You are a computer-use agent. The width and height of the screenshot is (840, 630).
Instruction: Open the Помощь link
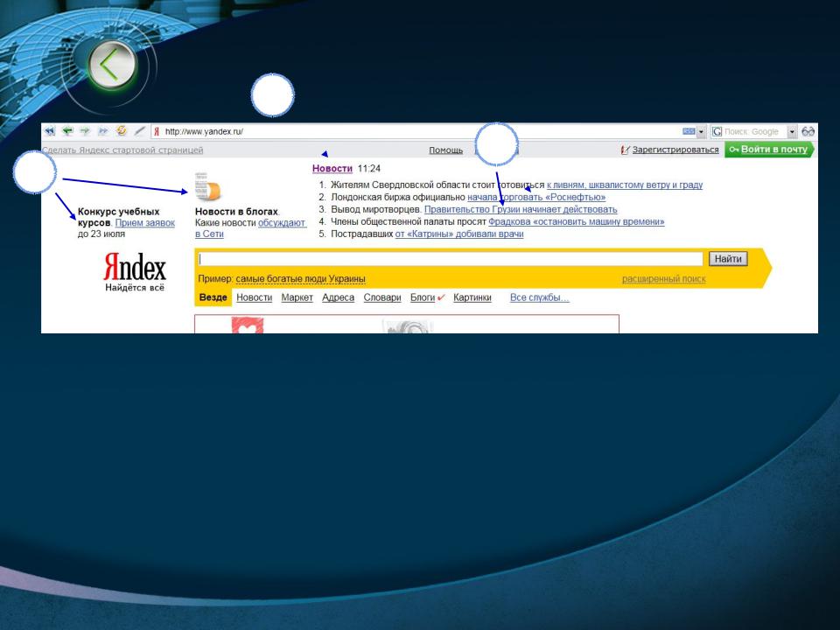click(x=445, y=150)
